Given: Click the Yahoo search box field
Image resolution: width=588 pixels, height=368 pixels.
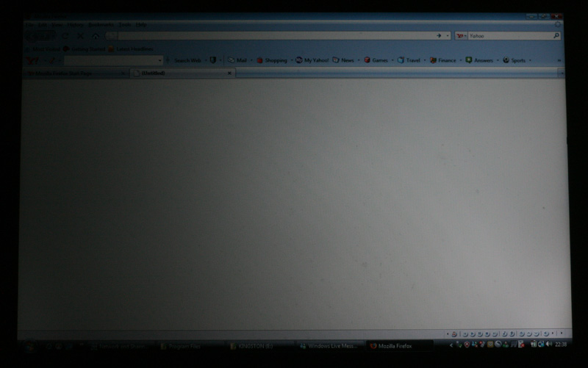Looking at the screenshot, I should click(x=510, y=36).
